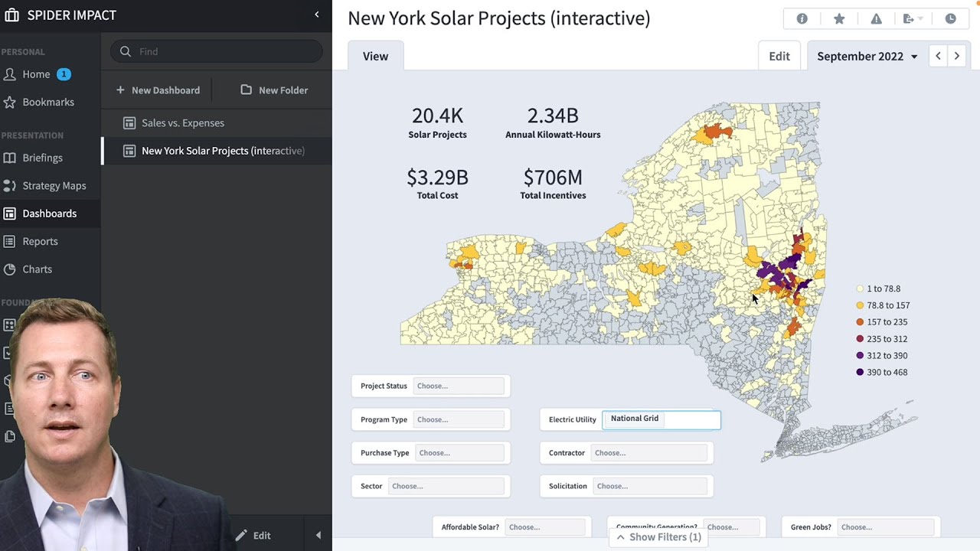Click the New Dashboard button
The image size is (980, 551).
pyautogui.click(x=158, y=90)
